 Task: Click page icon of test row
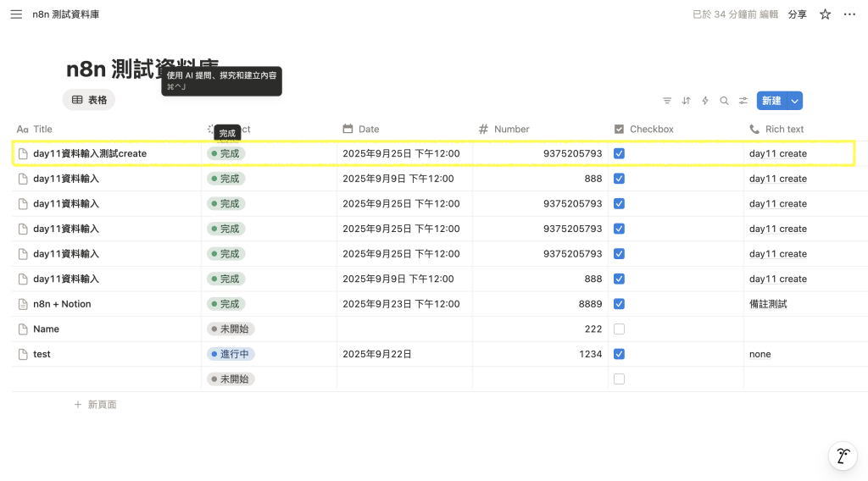coord(23,354)
